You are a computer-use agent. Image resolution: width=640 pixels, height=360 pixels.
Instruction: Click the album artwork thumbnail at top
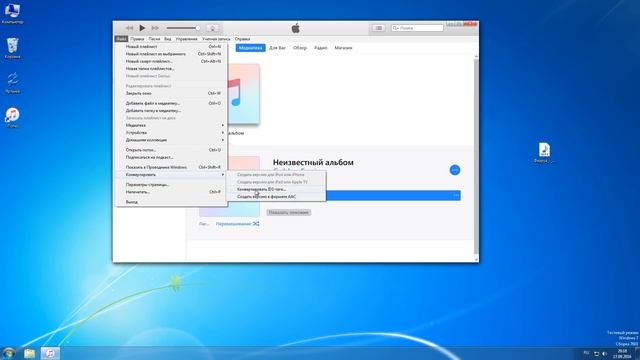pyautogui.click(x=243, y=93)
